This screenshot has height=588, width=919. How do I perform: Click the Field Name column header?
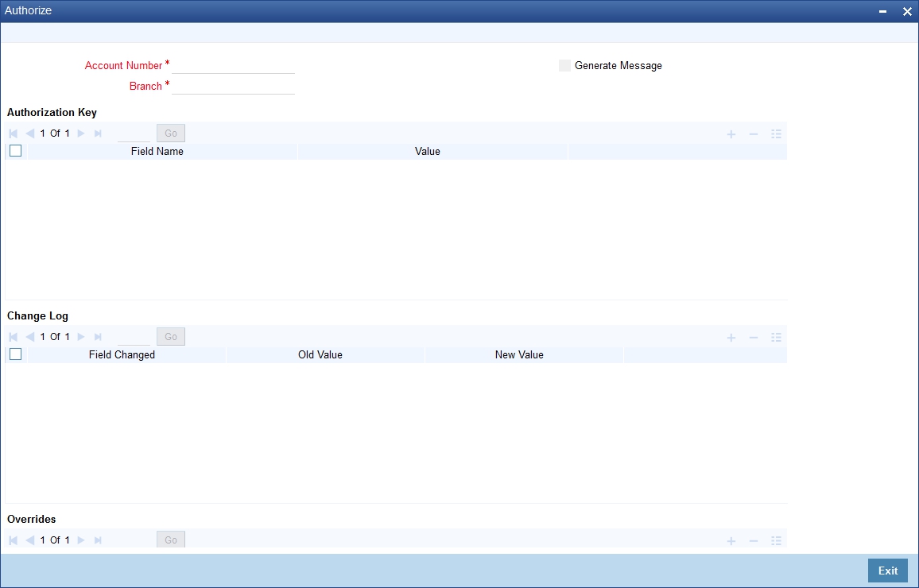[157, 151]
